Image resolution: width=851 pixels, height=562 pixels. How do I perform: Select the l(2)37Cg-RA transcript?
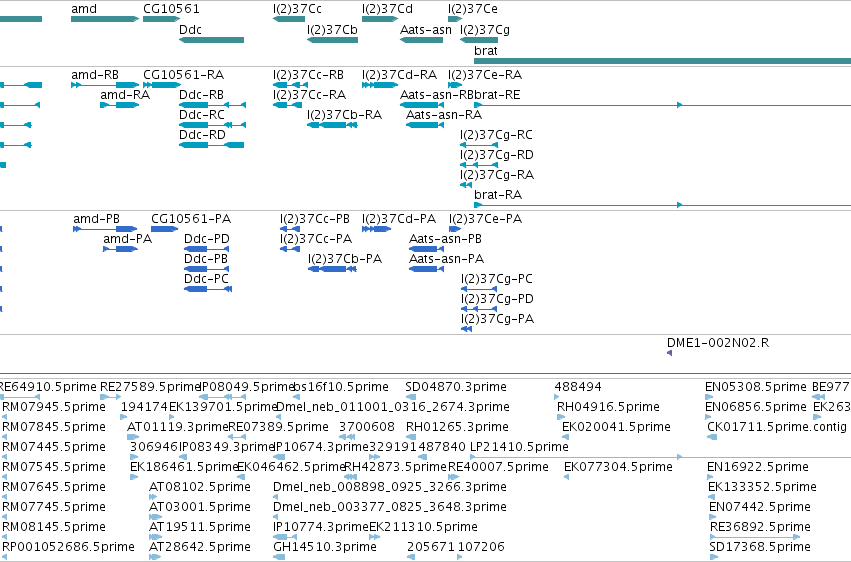[466, 185]
